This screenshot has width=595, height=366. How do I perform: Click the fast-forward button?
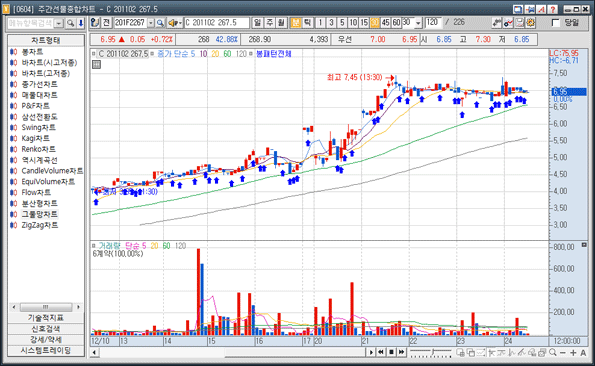pos(401,352)
